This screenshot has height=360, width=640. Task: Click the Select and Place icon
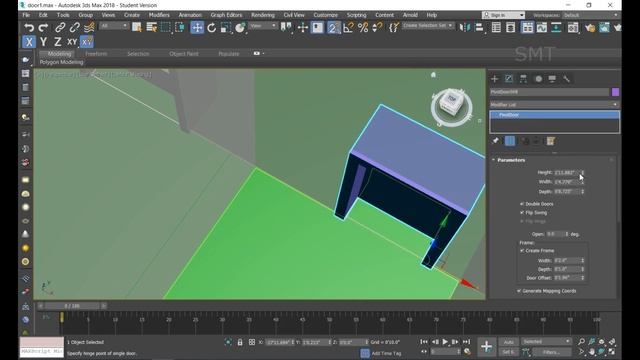click(x=240, y=27)
